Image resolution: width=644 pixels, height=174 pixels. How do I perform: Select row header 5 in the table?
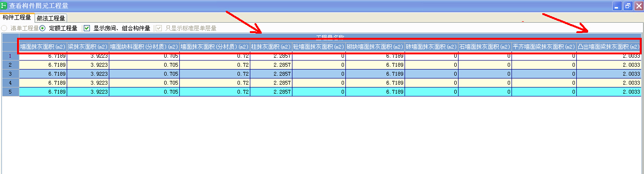pyautogui.click(x=10, y=92)
